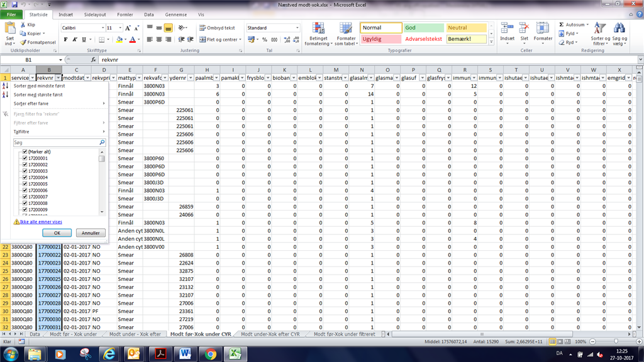
Task: Click increase font size icon
Action: coord(128,28)
